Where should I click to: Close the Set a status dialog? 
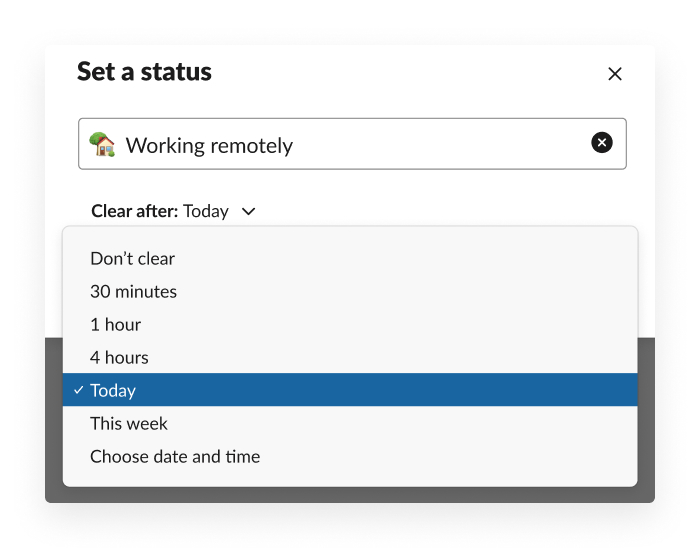pyautogui.click(x=615, y=74)
